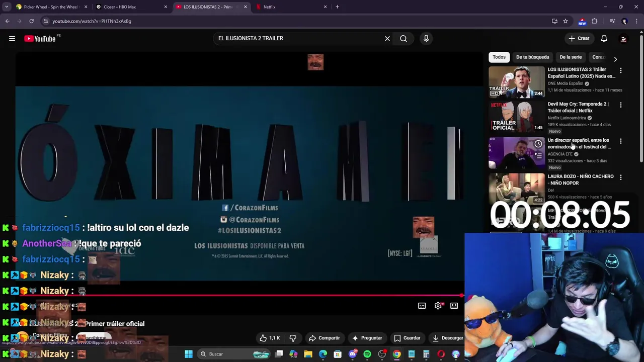Screen dimensions: 644x362
Task: Toggle miniplayer view in the player
Action: 454,306
